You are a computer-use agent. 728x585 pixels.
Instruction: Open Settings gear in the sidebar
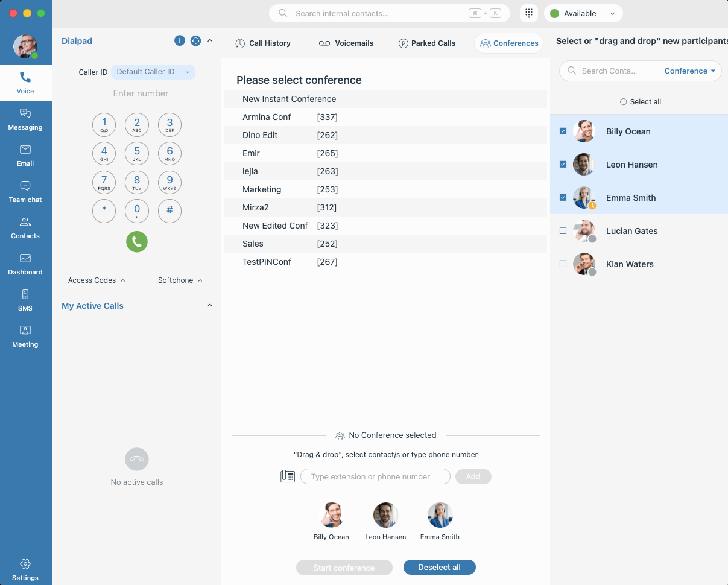tap(25, 569)
